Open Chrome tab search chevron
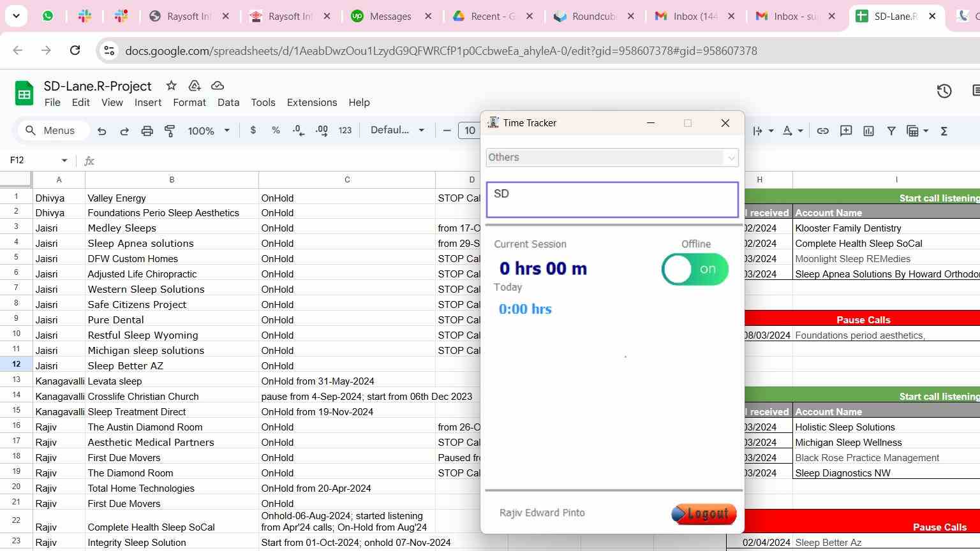 point(16,16)
